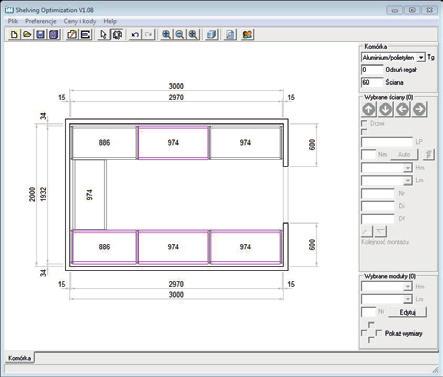Click the Nm input field
443x377 pixels.
coord(368,155)
